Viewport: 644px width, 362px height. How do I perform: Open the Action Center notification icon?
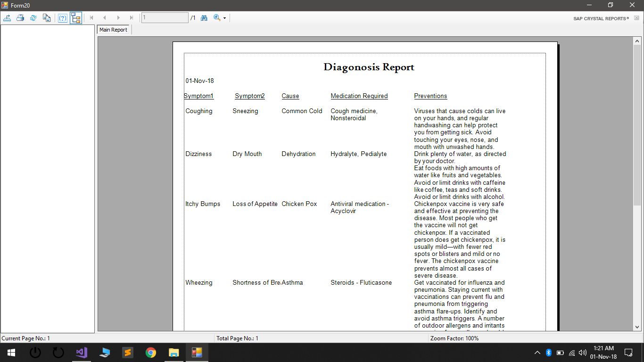click(x=628, y=353)
